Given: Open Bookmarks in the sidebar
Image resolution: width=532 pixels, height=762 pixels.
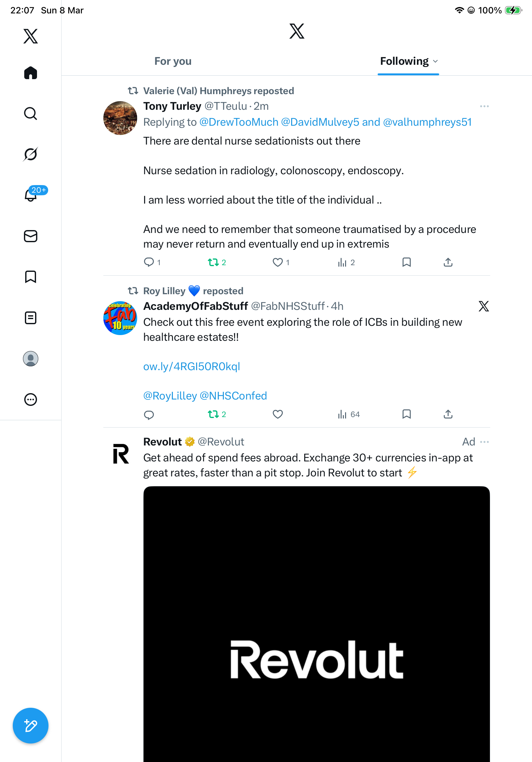Looking at the screenshot, I should [31, 277].
